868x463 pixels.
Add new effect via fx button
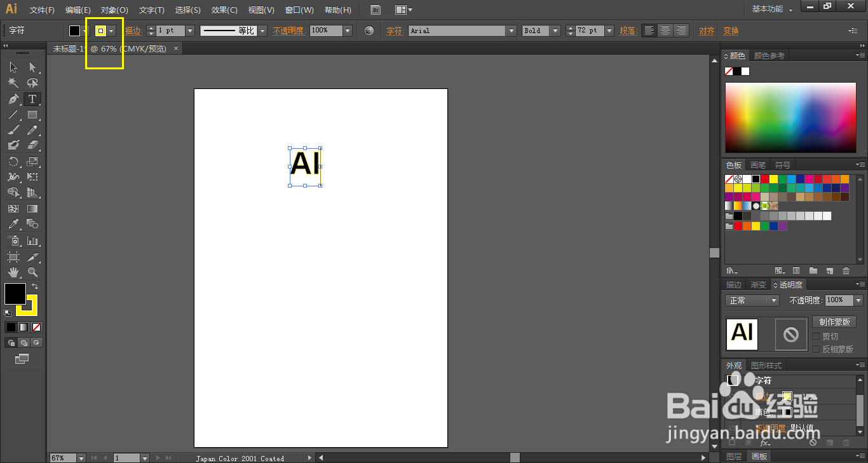tap(765, 443)
